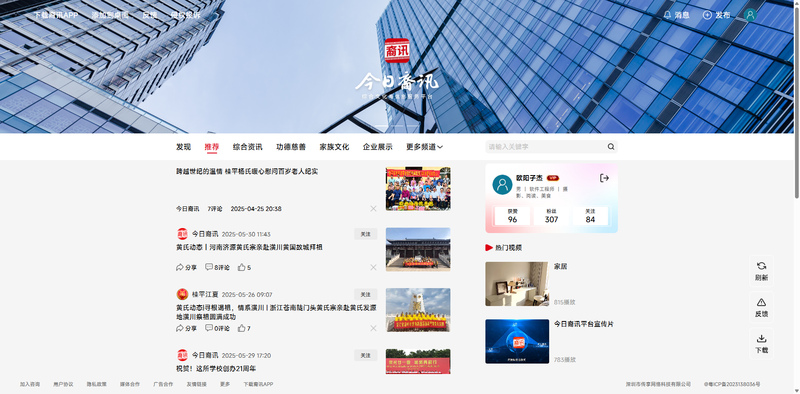The height and width of the screenshot is (394, 800).
Task: Open the user avatar in top bar
Action: pos(750,15)
